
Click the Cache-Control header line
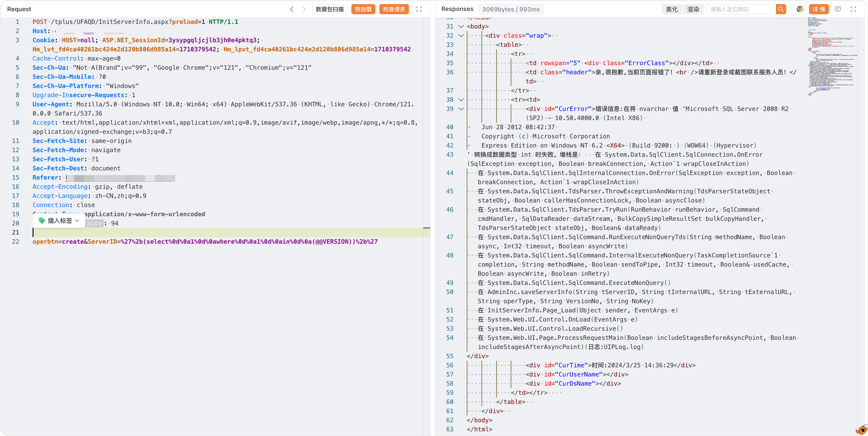point(77,58)
